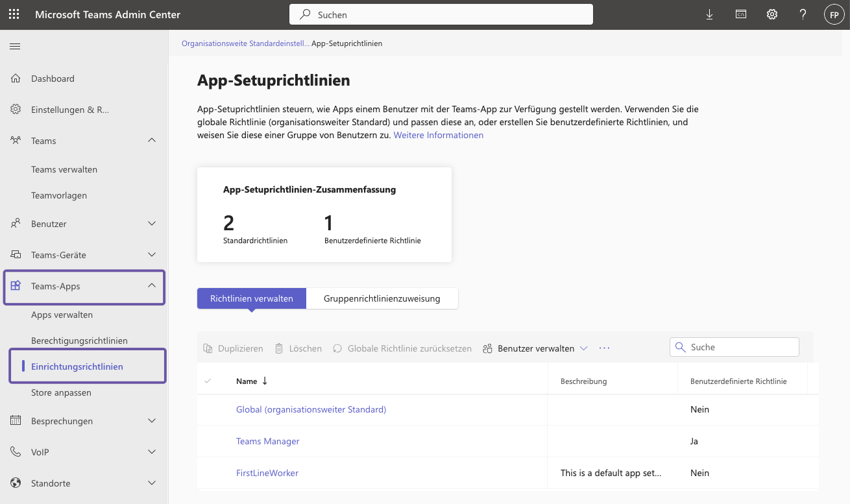
Task: Open the FirstLineWorker policy
Action: point(267,473)
